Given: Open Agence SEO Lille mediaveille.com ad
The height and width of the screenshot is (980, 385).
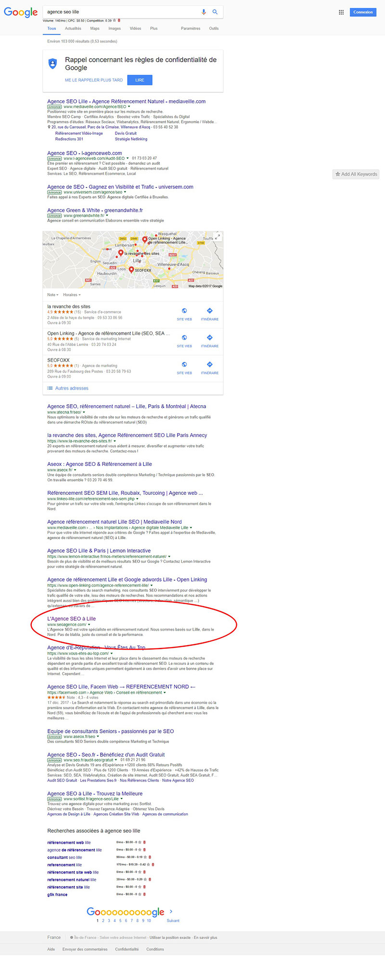Looking at the screenshot, I should 126,102.
